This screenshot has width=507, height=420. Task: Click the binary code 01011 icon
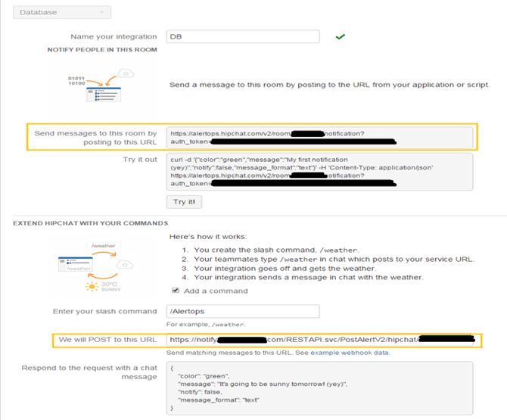78,81
